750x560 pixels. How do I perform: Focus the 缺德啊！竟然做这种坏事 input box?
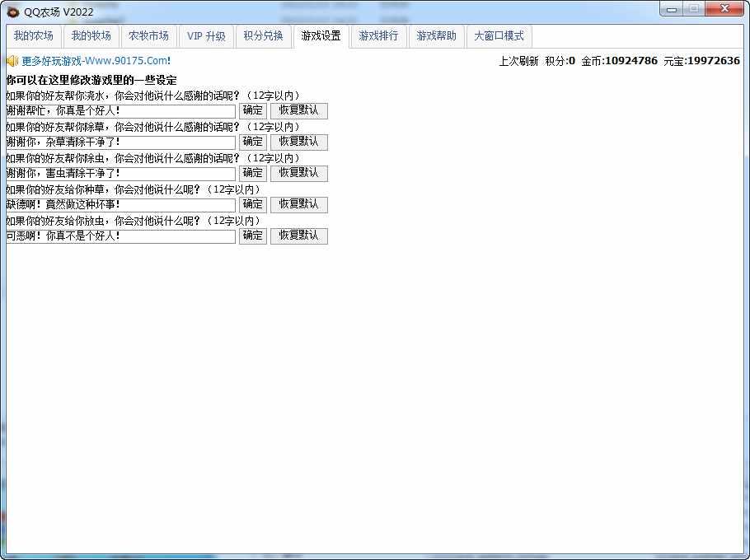[120, 204]
